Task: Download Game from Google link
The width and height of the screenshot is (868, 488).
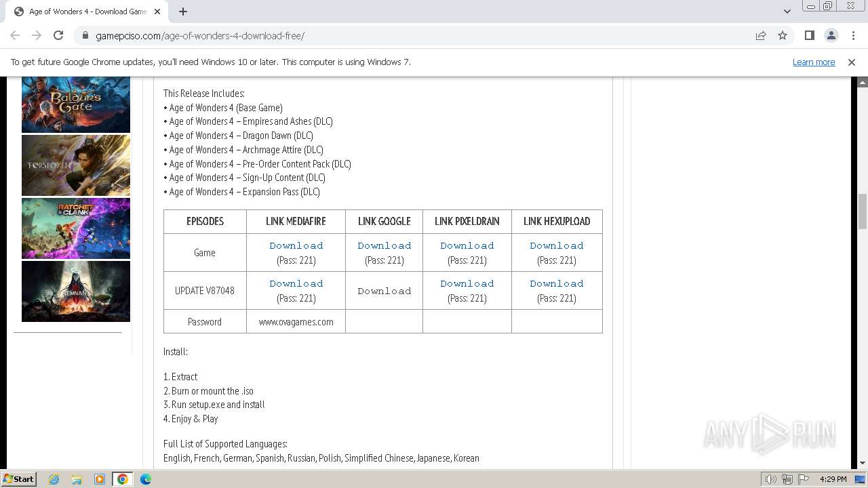Action: point(384,245)
